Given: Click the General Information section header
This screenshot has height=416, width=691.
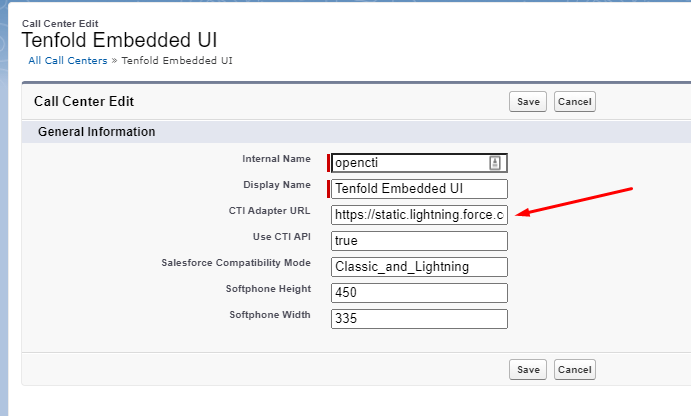Looking at the screenshot, I should (97, 132).
